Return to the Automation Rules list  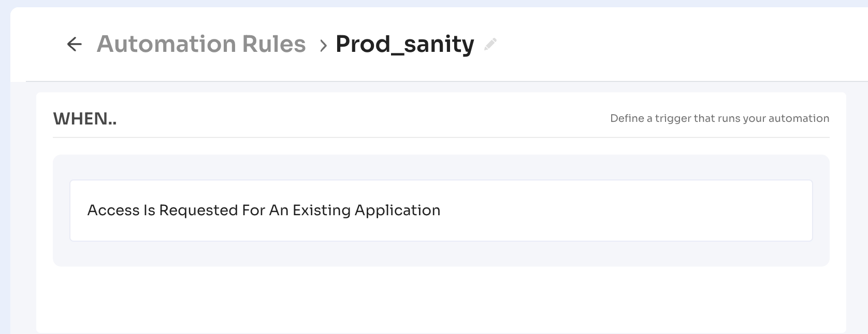(201, 44)
